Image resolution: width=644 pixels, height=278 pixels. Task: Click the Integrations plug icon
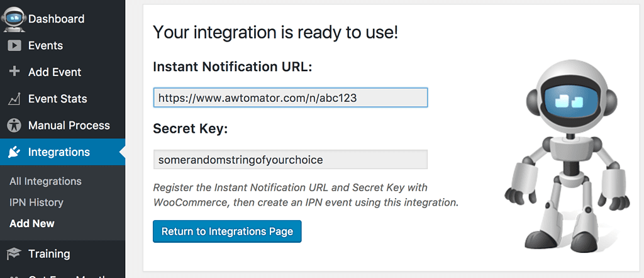point(14,152)
